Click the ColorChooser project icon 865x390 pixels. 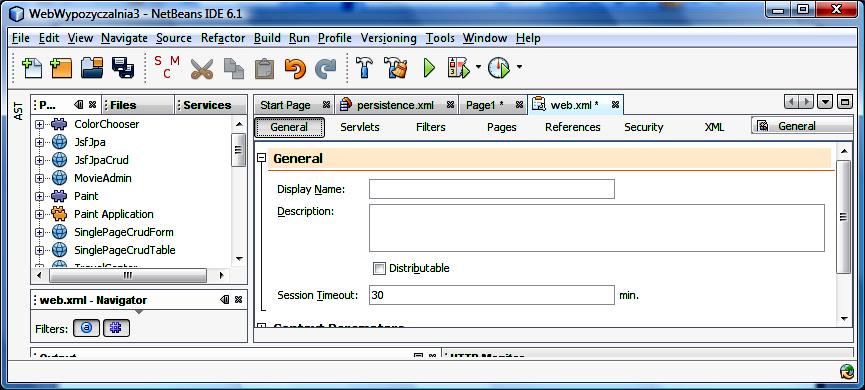click(59, 124)
